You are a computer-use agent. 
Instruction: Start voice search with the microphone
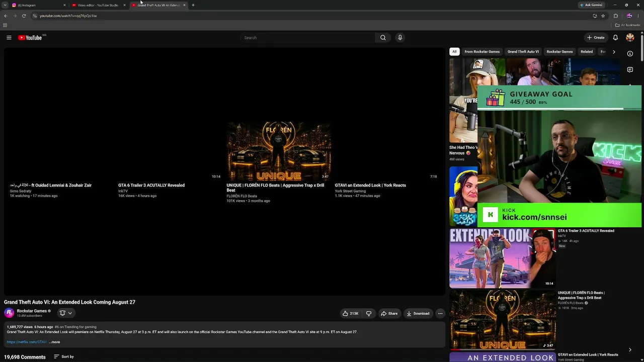coord(400,38)
